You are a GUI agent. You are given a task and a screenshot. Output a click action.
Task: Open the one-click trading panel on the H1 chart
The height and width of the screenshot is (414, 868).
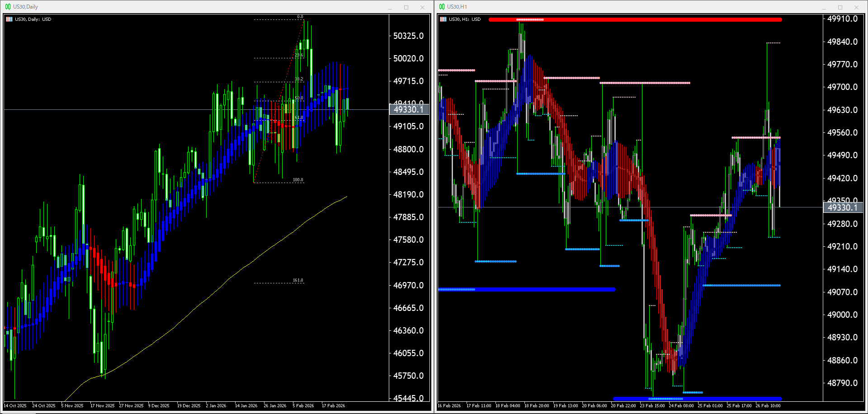pyautogui.click(x=443, y=19)
